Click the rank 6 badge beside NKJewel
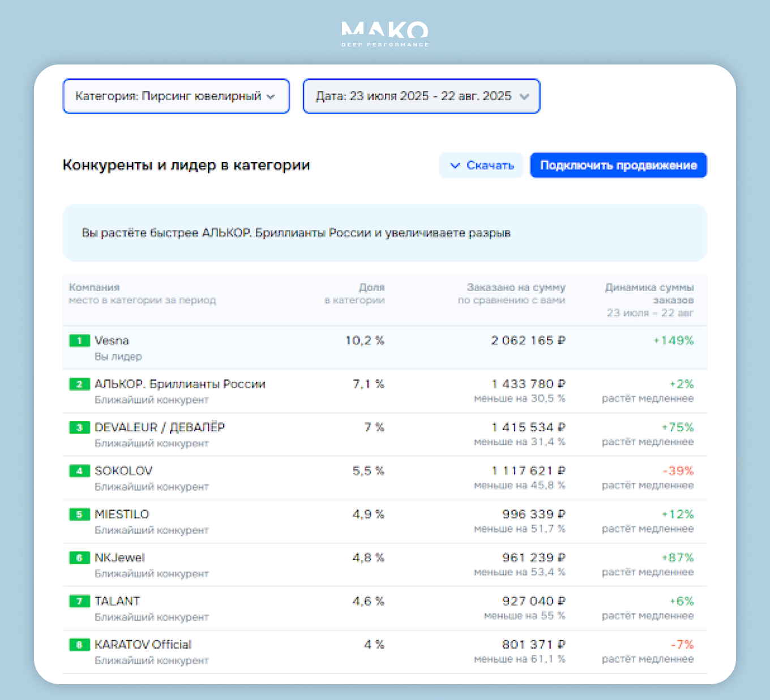This screenshot has height=700, width=770. 79,558
